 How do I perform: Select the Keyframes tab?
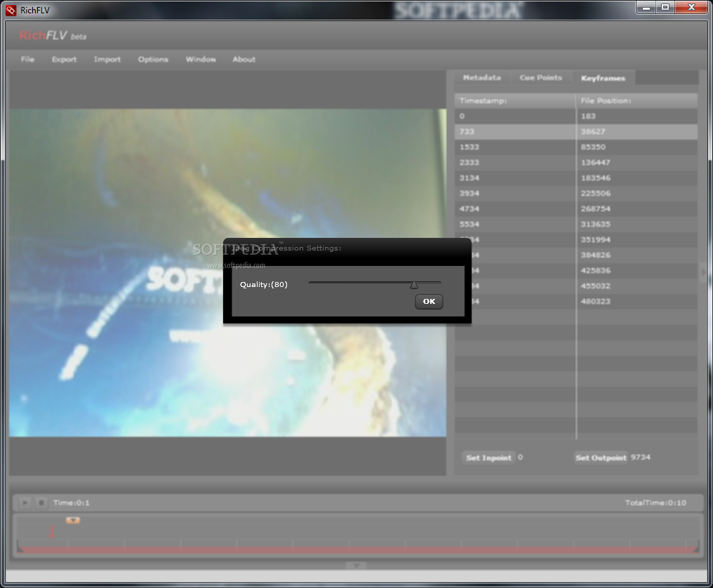[x=603, y=78]
